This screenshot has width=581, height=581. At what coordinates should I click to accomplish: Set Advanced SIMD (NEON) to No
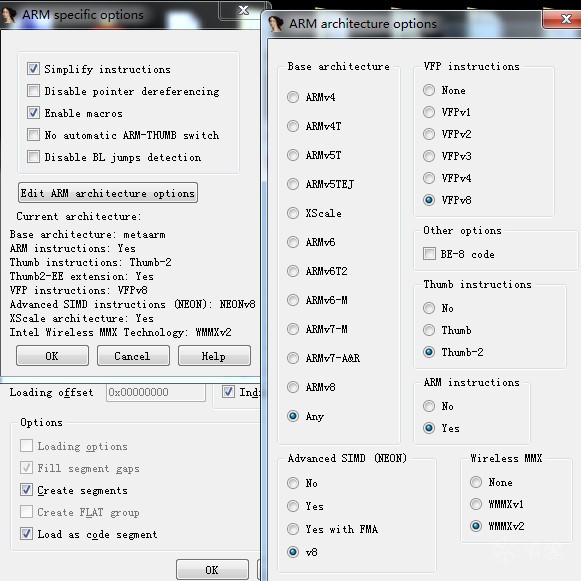(x=293, y=483)
